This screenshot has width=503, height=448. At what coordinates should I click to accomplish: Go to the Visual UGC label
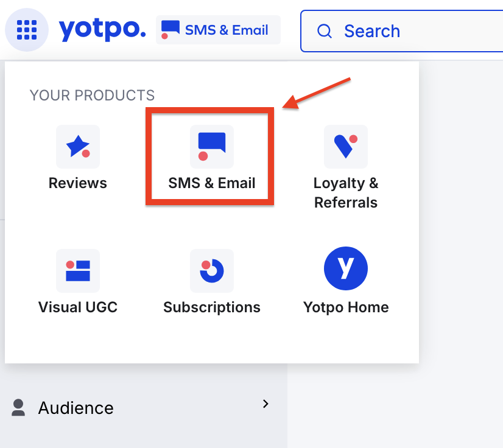[78, 307]
